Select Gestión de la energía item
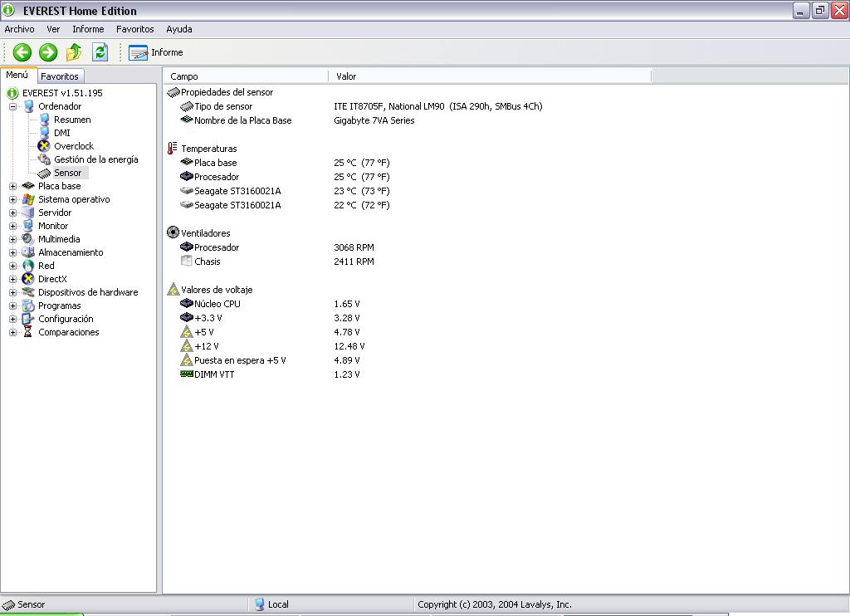Viewport: 850px width, 616px height. (95, 159)
